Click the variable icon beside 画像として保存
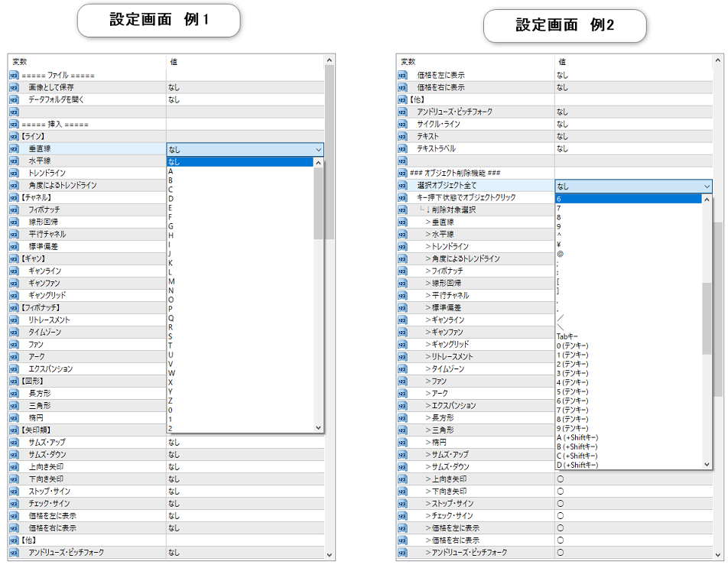 coord(14,87)
